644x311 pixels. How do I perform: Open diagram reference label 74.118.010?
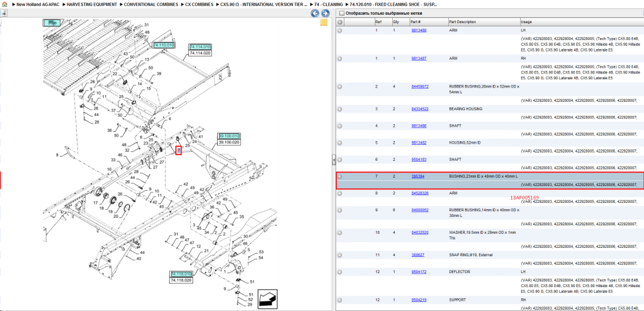(x=181, y=274)
